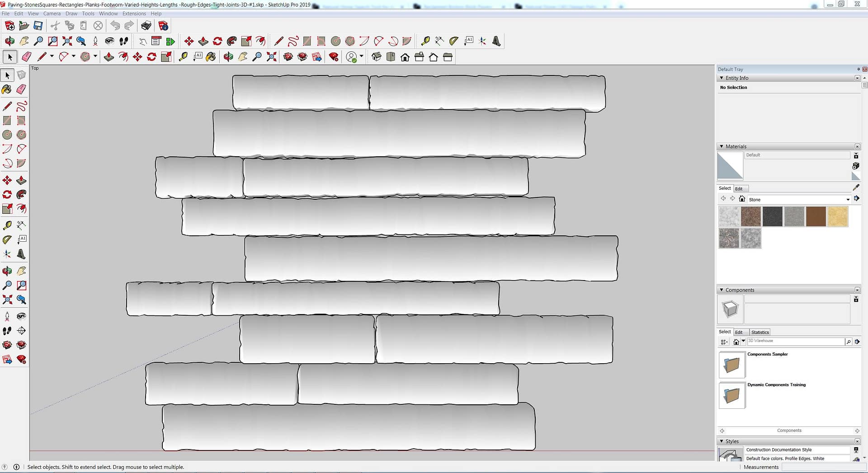
Task: Collapse the Materials panel section
Action: [722, 146]
